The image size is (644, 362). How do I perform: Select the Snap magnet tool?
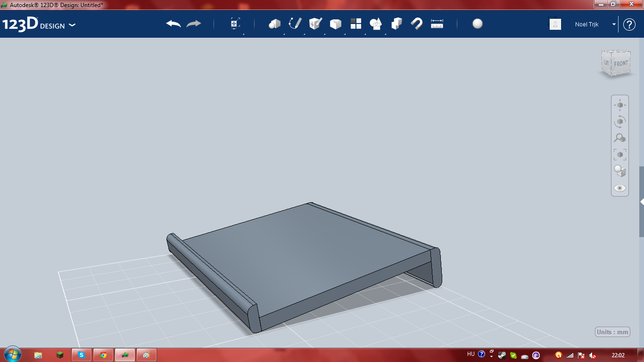click(x=417, y=24)
